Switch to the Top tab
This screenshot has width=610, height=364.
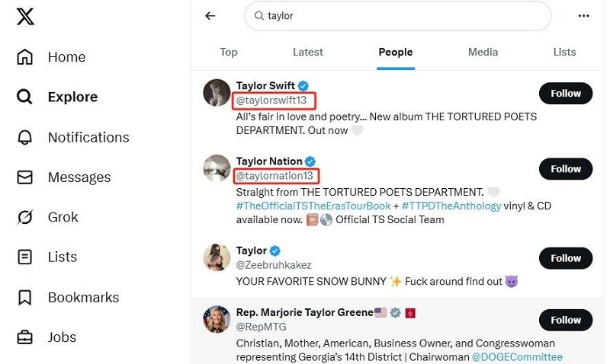[x=228, y=52]
